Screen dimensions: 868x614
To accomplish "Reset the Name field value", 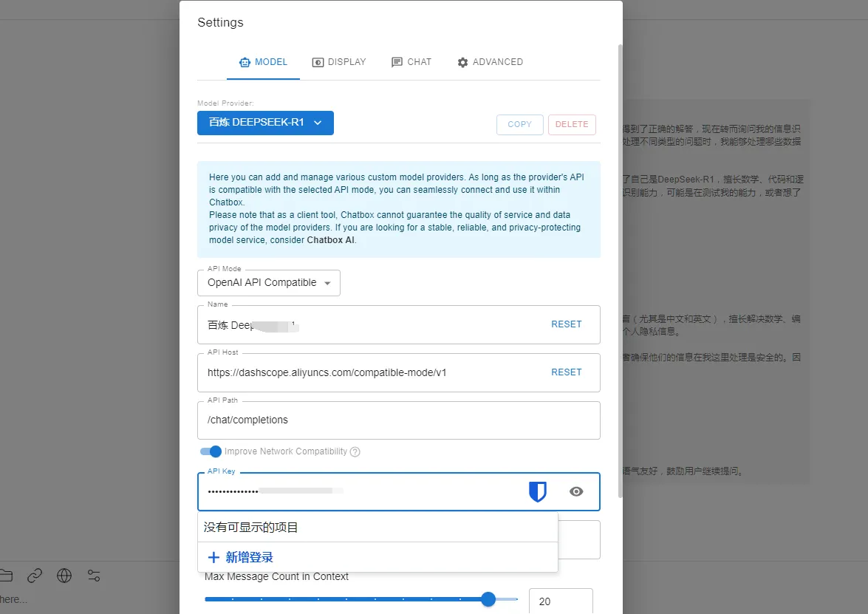I will coord(567,324).
